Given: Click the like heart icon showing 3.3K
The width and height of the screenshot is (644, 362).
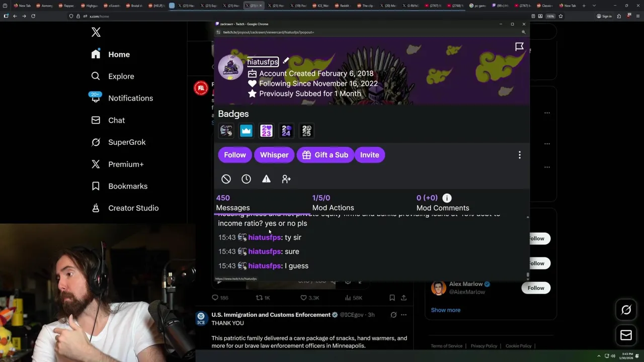Looking at the screenshot, I should coord(303,298).
